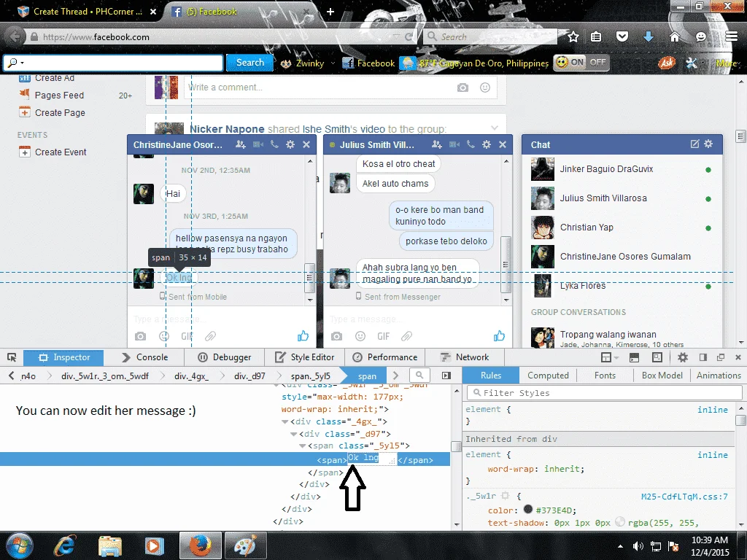Click the search HTML icon in breadcrumbs bar
Viewport: 747px width, 560px height.
419,376
